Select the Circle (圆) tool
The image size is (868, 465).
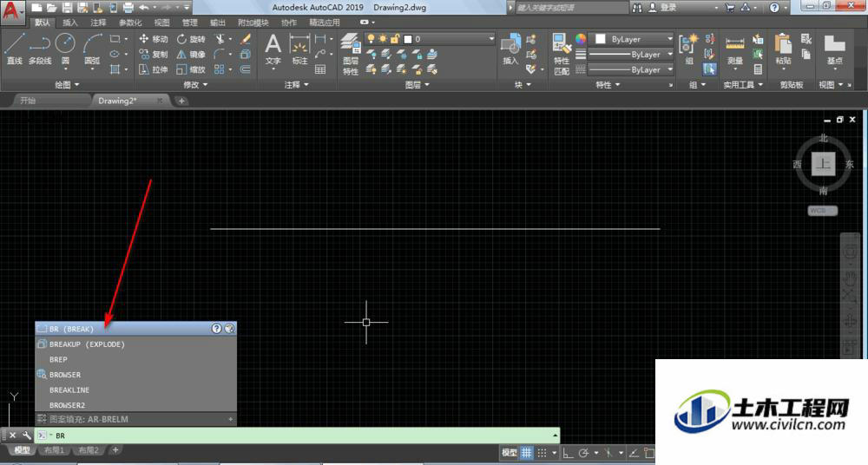click(x=65, y=49)
